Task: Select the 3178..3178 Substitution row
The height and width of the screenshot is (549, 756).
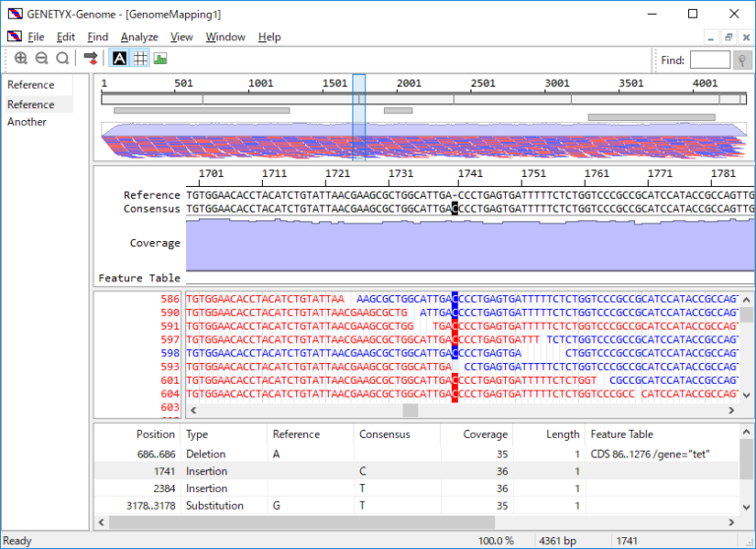Action: tap(416, 506)
